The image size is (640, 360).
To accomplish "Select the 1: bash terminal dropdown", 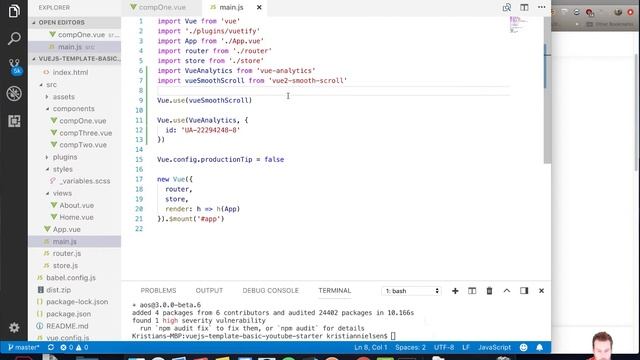I will point(411,291).
